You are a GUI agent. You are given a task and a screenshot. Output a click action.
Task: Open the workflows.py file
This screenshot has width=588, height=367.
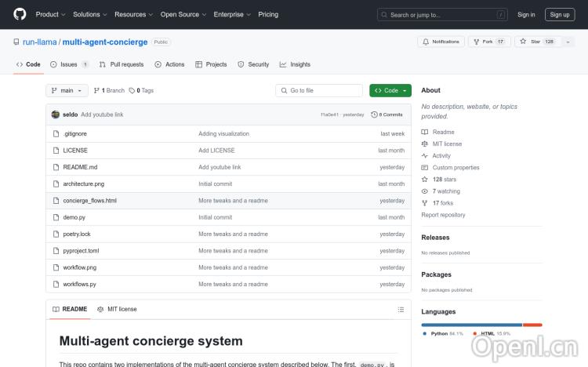tap(79, 284)
